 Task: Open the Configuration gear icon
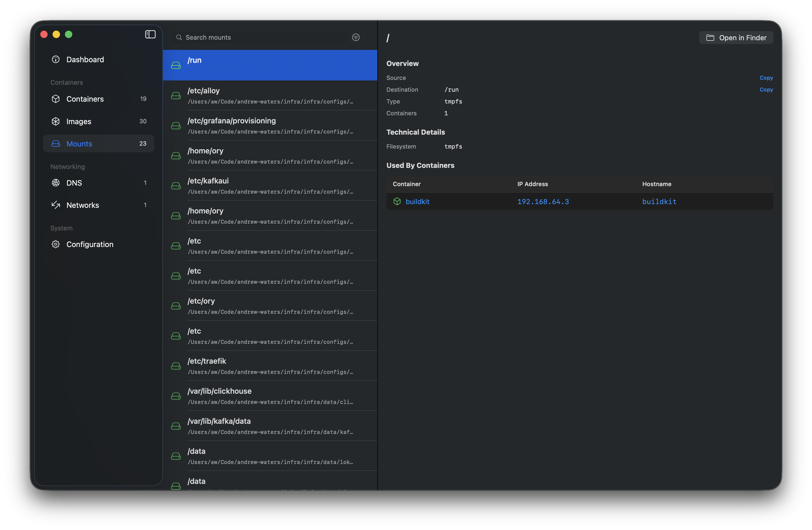coord(56,244)
